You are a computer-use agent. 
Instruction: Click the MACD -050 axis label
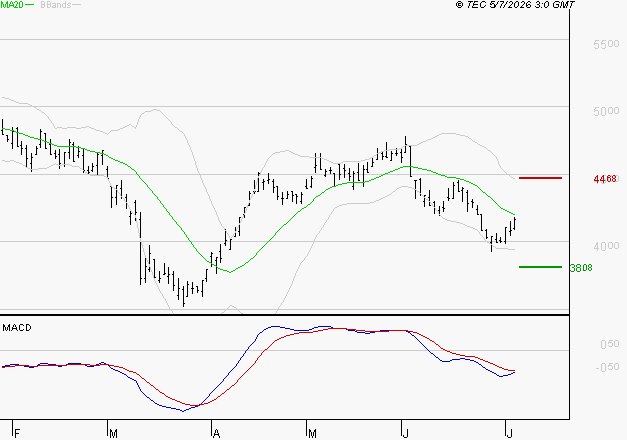(x=607, y=367)
